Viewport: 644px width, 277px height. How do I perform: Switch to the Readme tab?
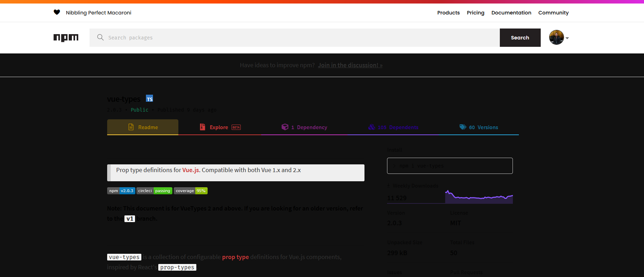click(143, 127)
